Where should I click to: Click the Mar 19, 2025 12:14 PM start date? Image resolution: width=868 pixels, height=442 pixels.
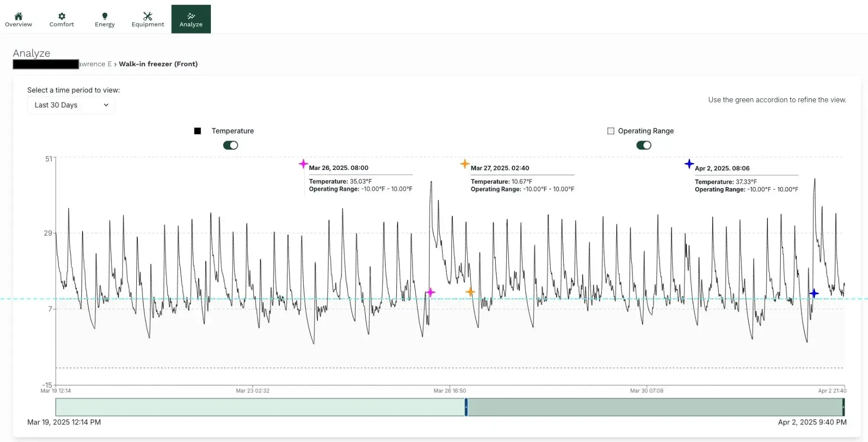64,422
